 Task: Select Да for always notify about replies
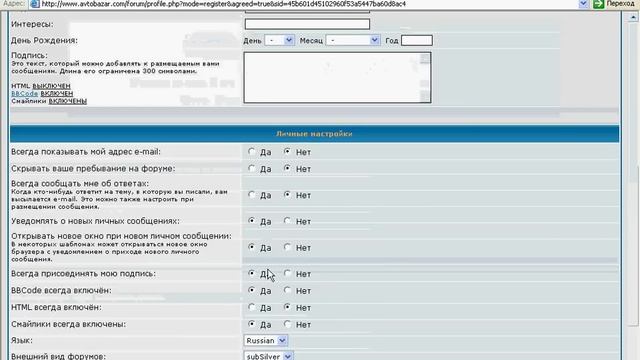pyautogui.click(x=251, y=195)
